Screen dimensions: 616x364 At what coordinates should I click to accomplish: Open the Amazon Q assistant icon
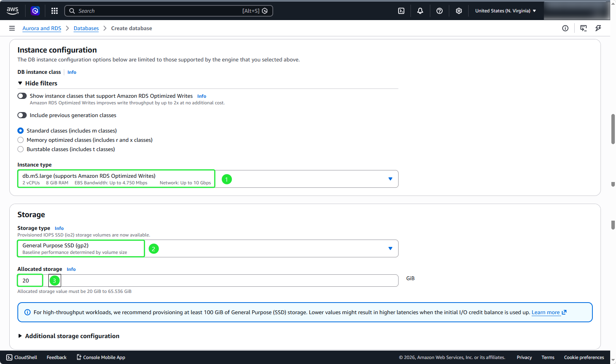(x=35, y=11)
